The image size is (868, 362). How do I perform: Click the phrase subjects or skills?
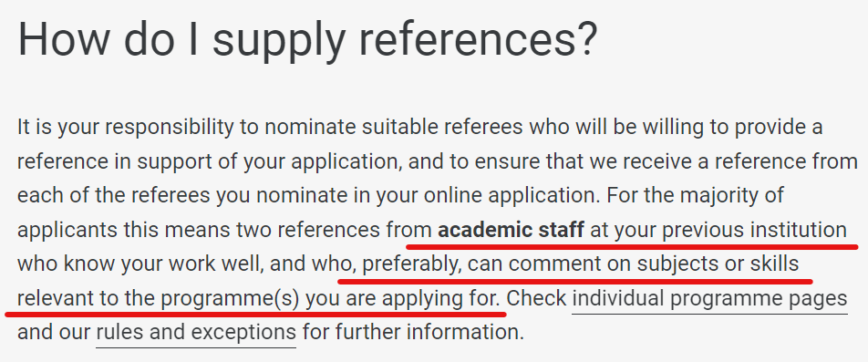[718, 264]
